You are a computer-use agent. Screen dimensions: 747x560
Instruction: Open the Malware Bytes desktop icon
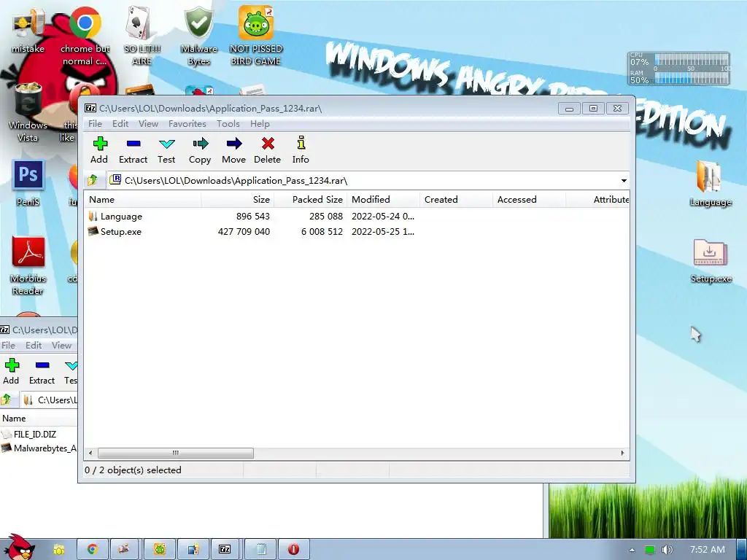click(x=198, y=36)
